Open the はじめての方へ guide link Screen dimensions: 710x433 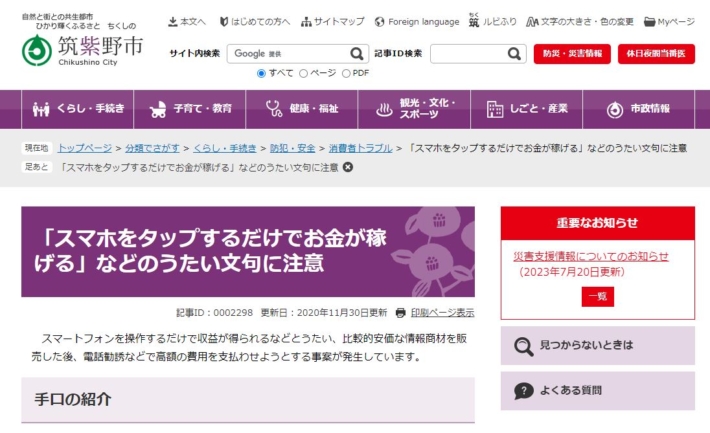coord(255,22)
